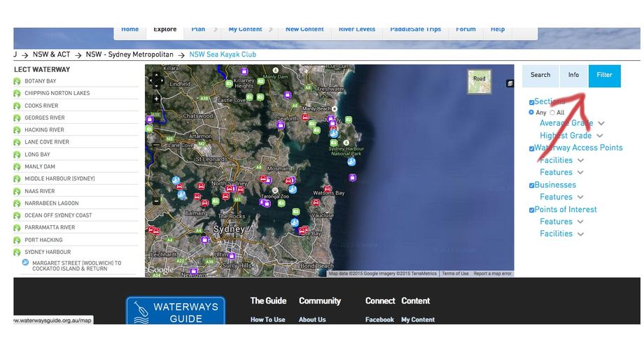Image resolution: width=644 pixels, height=354 pixels.
Task: Switch to the Search tab
Action: click(540, 76)
